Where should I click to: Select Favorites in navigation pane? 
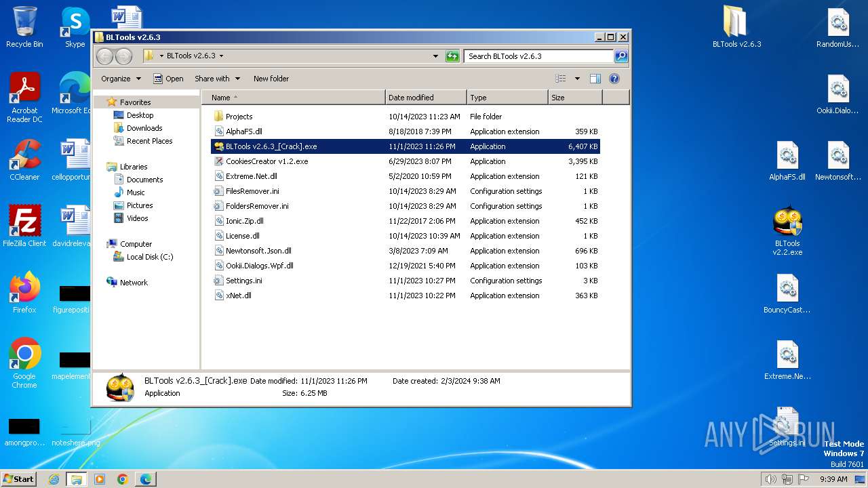135,102
